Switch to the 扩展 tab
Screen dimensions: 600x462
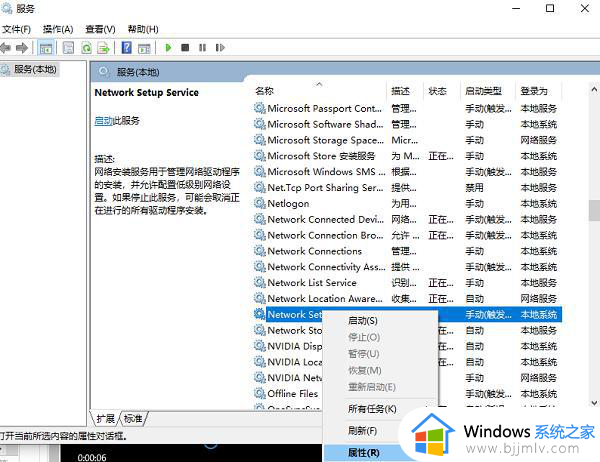tap(105, 418)
